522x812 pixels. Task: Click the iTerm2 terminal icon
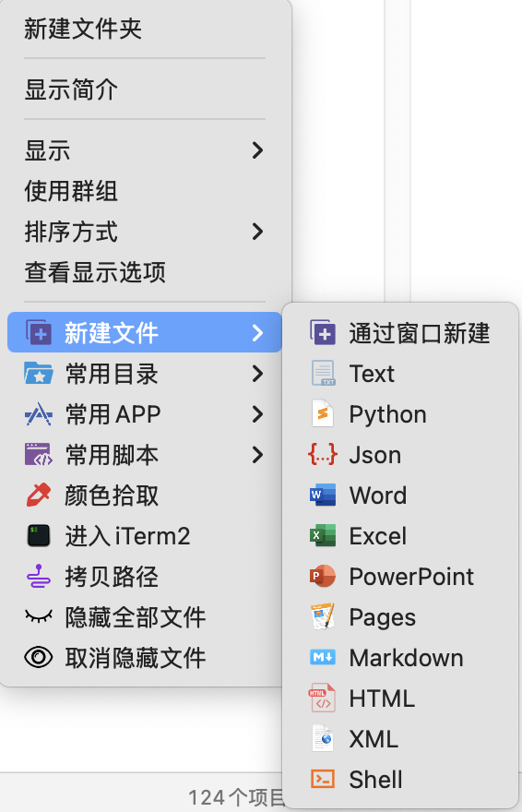pos(39,536)
